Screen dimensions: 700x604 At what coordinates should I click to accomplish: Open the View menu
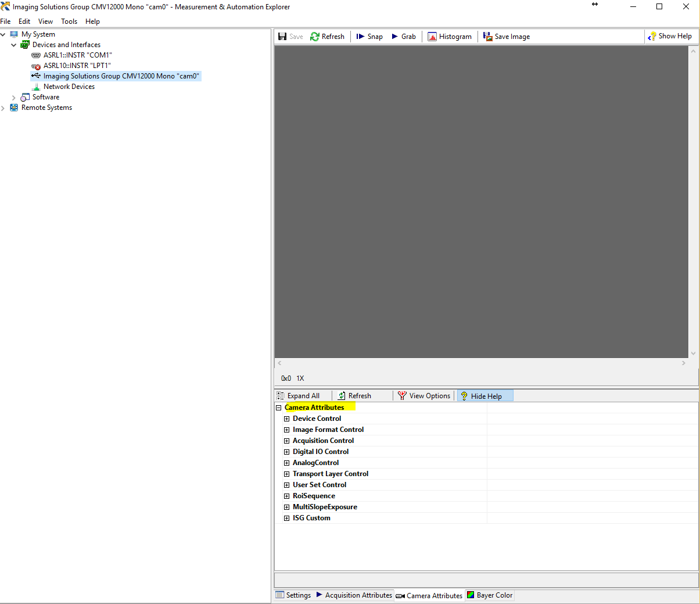coord(45,22)
